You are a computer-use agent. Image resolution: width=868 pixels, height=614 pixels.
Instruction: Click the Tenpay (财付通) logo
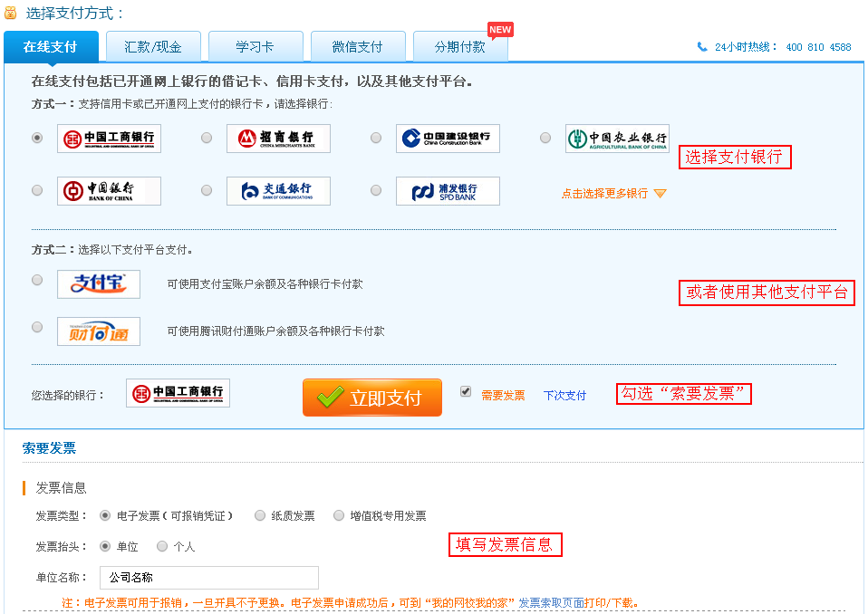point(99,331)
